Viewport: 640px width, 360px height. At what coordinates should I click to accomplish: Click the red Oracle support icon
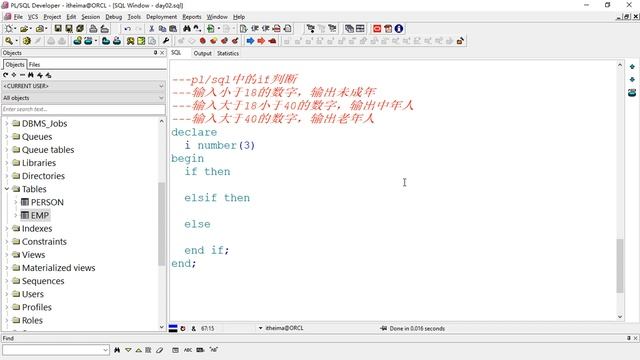[x=377, y=29]
